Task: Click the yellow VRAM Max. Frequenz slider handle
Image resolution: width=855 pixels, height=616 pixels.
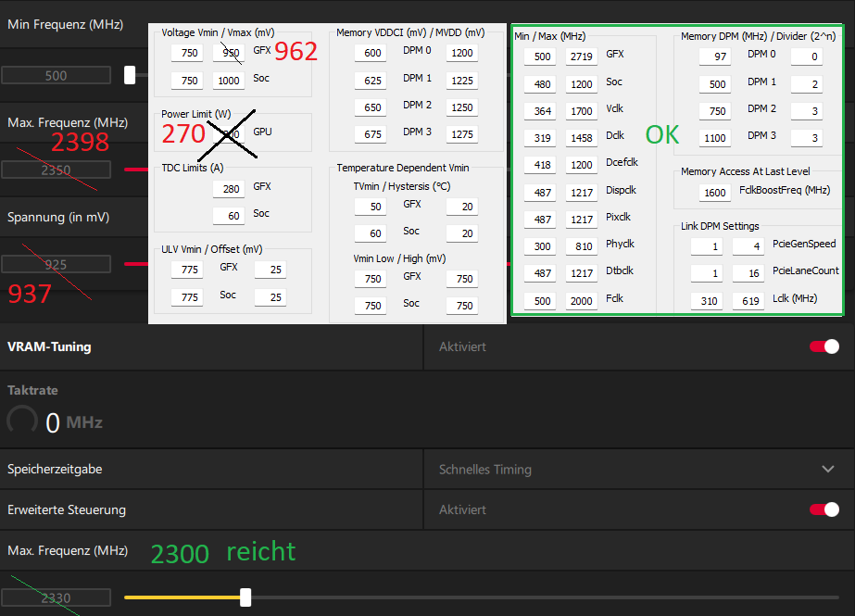Action: pyautogui.click(x=245, y=597)
